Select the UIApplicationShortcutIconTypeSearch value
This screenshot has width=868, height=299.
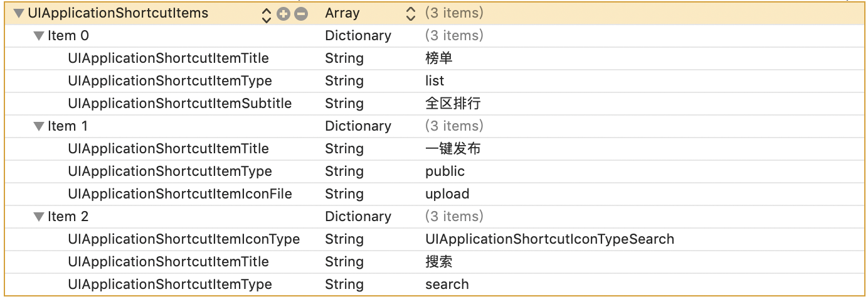pyautogui.click(x=549, y=239)
